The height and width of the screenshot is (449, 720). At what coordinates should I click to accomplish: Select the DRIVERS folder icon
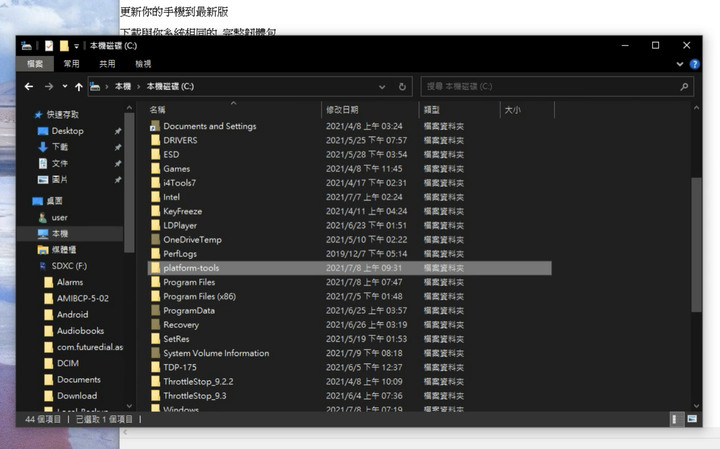coord(155,140)
